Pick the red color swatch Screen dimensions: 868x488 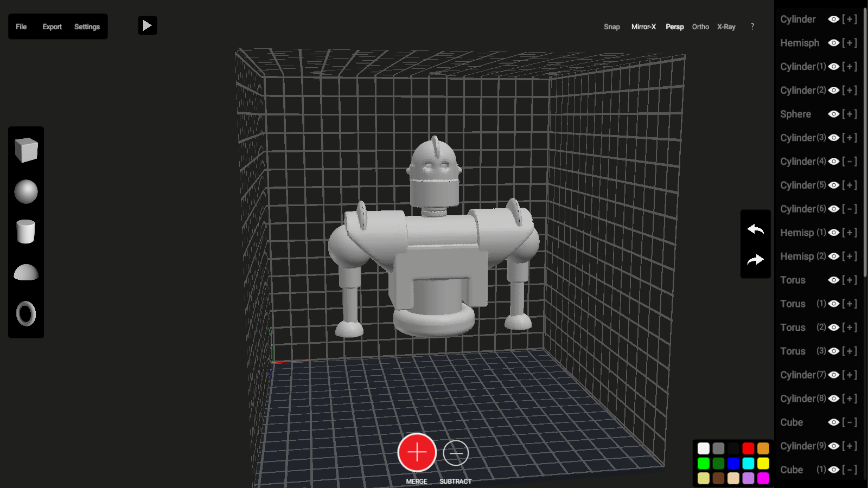point(748,448)
